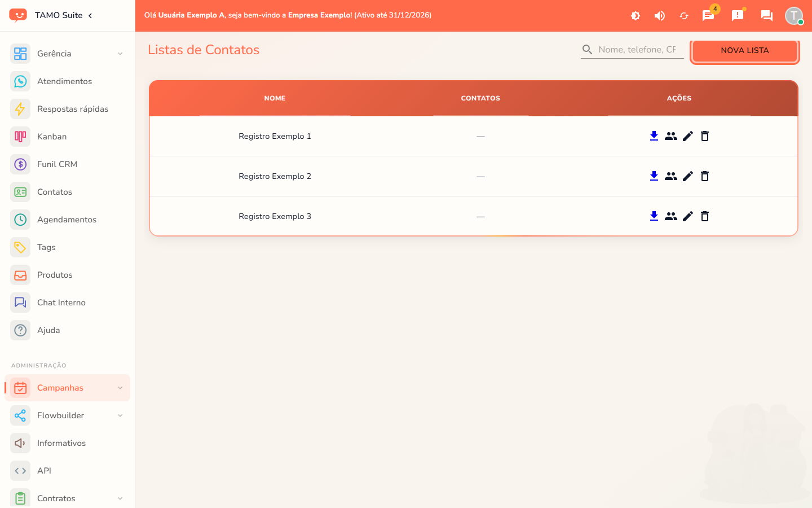The height and width of the screenshot is (508, 812).
Task: Expand the Flowbuilder submenu
Action: tap(68, 415)
